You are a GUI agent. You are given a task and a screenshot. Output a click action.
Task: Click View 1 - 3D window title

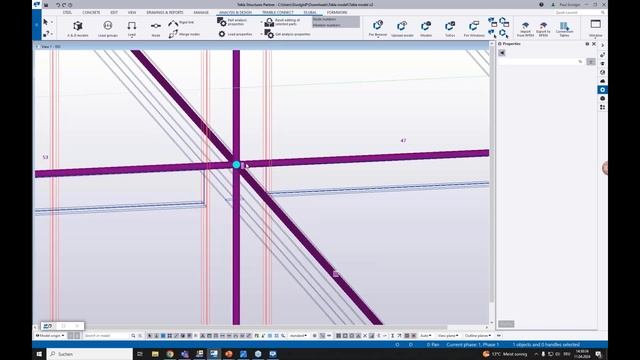pos(51,47)
